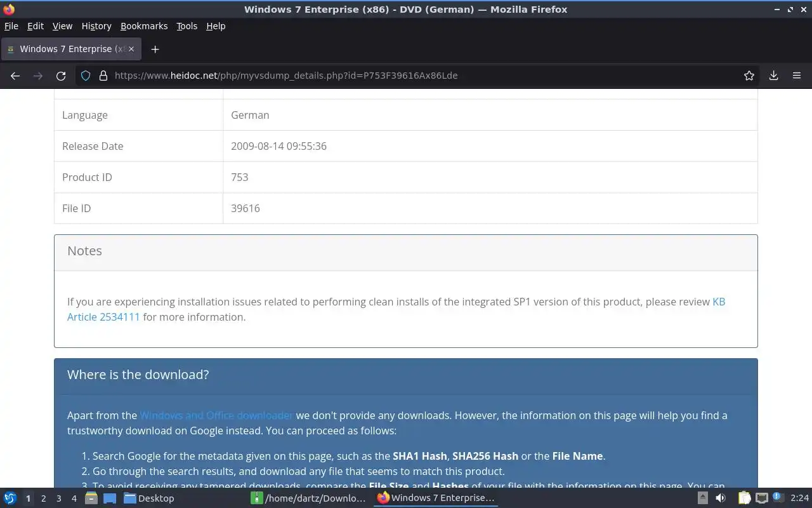Open the update notification tray icon
812x508 pixels.
[778, 498]
